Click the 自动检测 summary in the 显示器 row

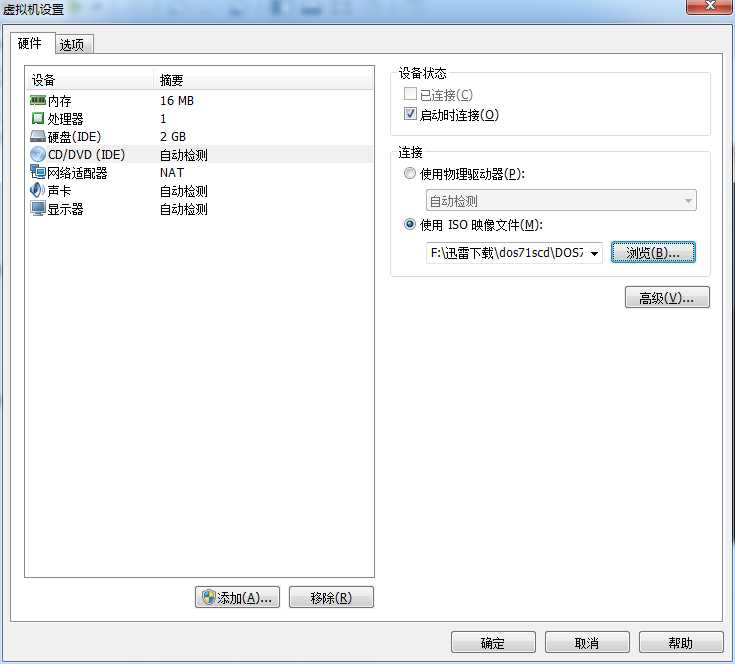coord(184,209)
